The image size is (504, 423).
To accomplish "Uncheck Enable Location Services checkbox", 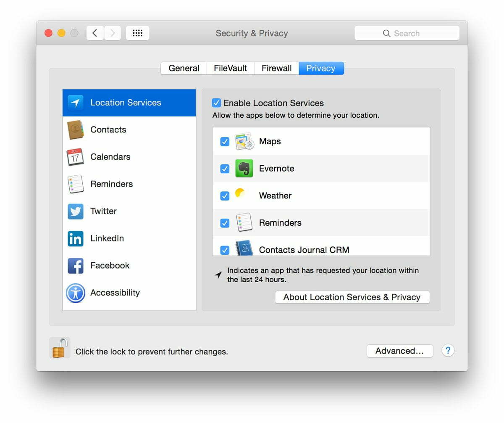I will pos(216,103).
